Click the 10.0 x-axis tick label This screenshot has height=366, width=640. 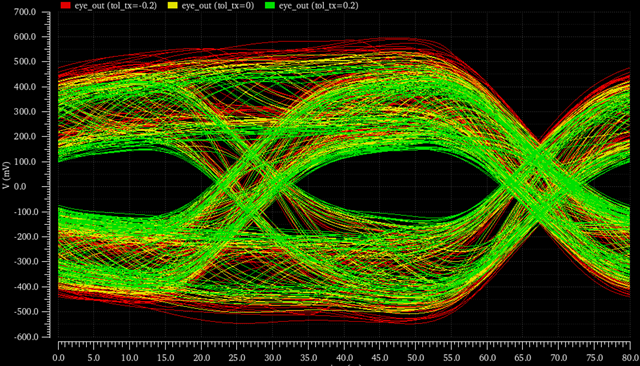pos(129,358)
